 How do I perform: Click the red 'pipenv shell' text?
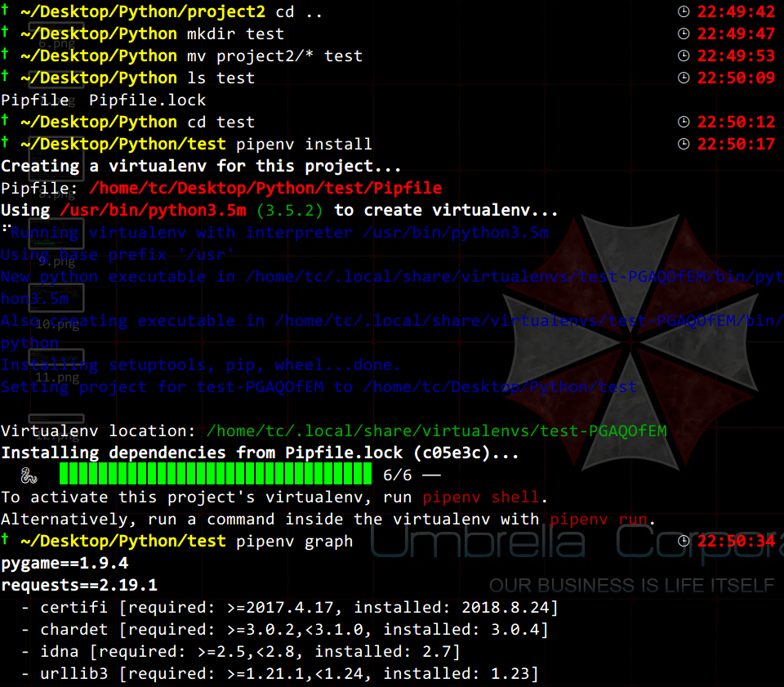[481, 497]
